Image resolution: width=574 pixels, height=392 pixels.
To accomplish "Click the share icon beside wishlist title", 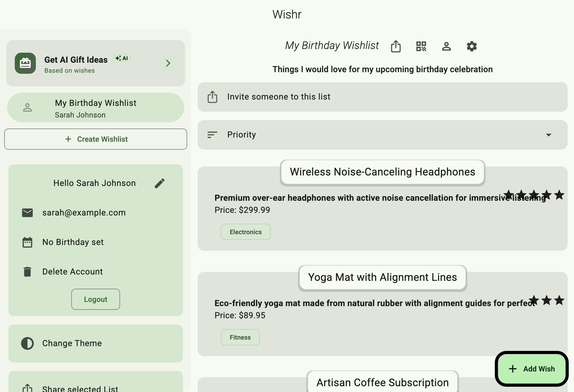I will pos(396,47).
